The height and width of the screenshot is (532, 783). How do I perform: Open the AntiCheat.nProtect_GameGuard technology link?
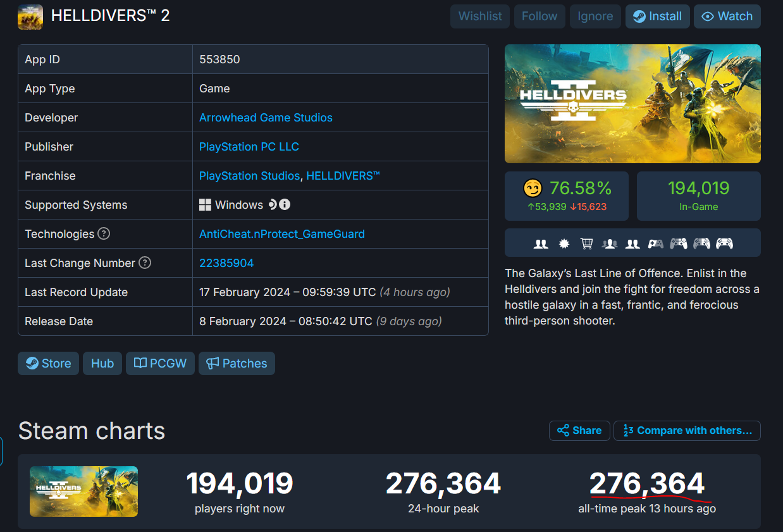282,234
